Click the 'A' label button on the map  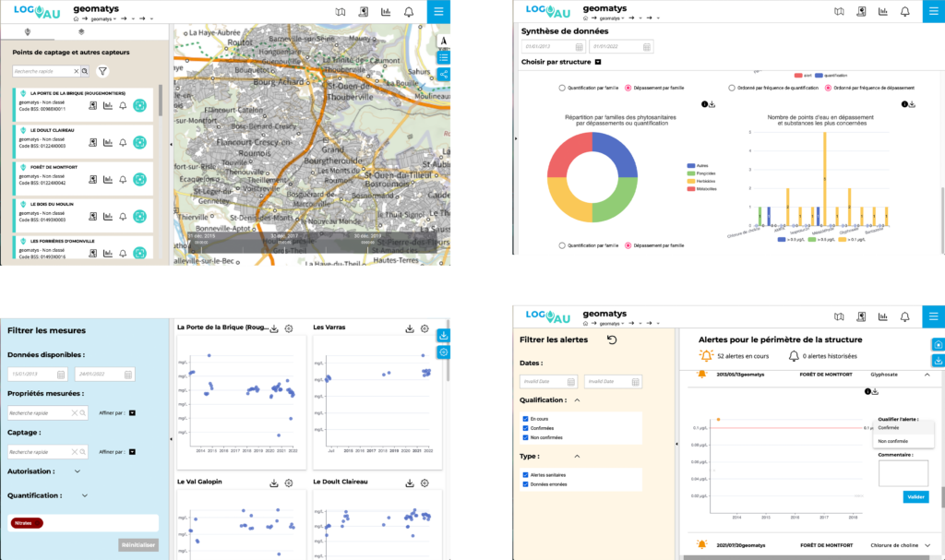(444, 41)
